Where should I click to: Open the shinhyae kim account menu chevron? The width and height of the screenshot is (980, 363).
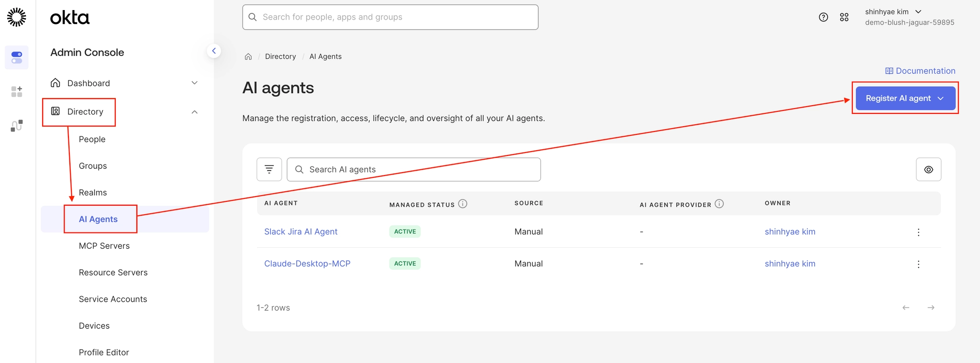click(x=918, y=11)
